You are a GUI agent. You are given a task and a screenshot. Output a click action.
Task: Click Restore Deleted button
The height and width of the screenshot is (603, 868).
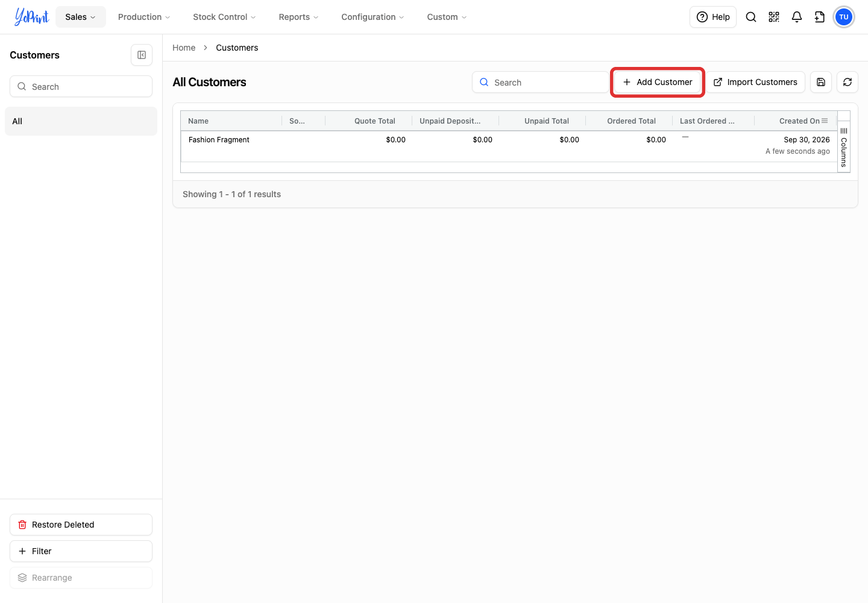[81, 525]
